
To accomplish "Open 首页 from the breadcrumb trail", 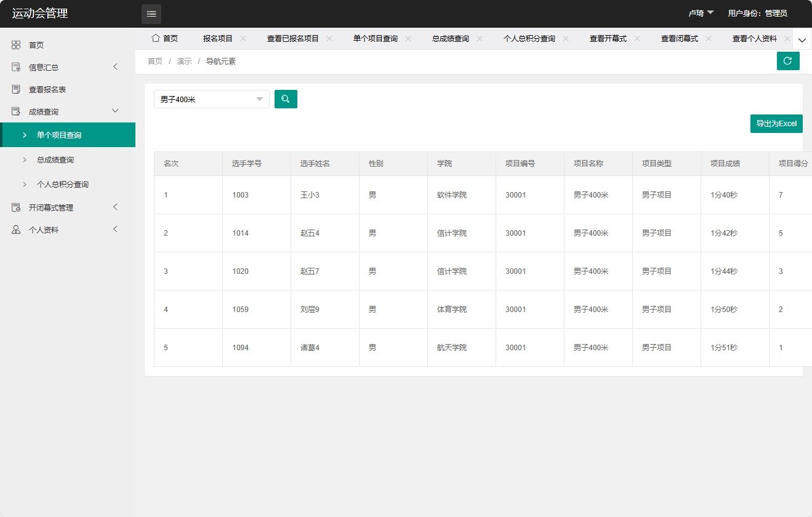I will (x=155, y=61).
